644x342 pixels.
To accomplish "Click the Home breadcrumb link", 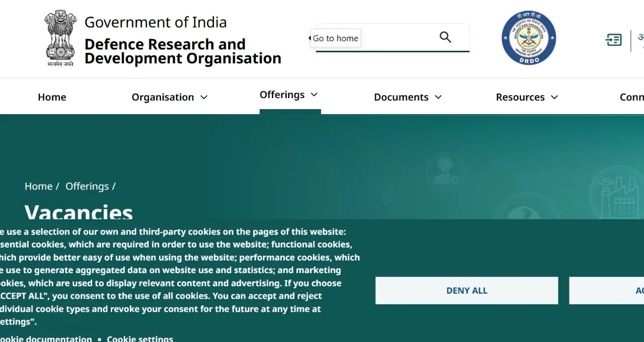I will tap(38, 186).
